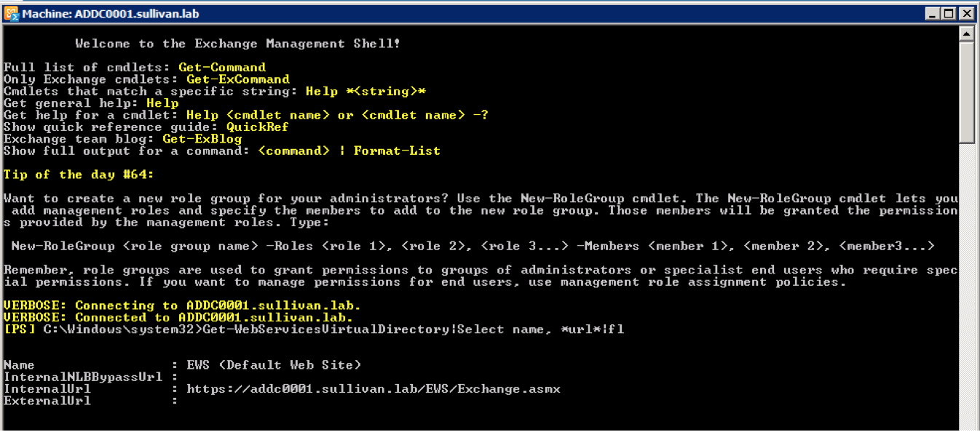The height and width of the screenshot is (432, 980).
Task: Click the console window system menu icon
Action: click(x=11, y=13)
